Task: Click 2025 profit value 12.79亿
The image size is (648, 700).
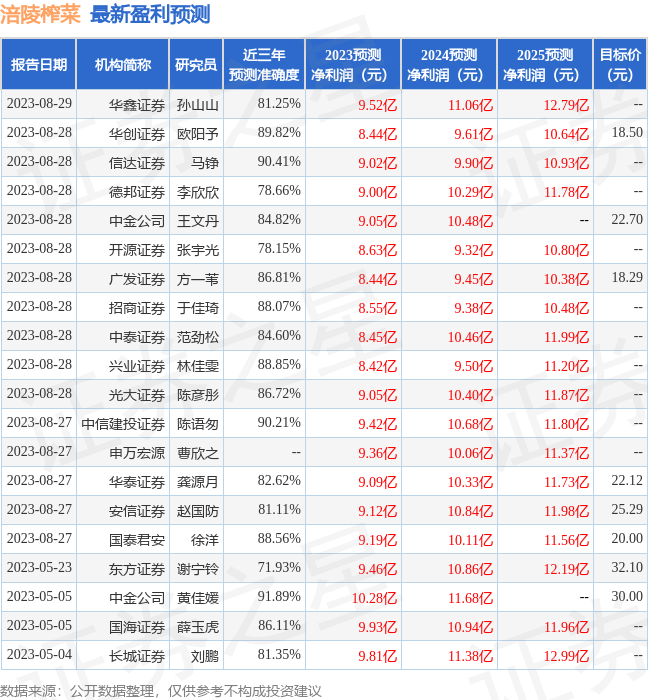Action: [566, 105]
